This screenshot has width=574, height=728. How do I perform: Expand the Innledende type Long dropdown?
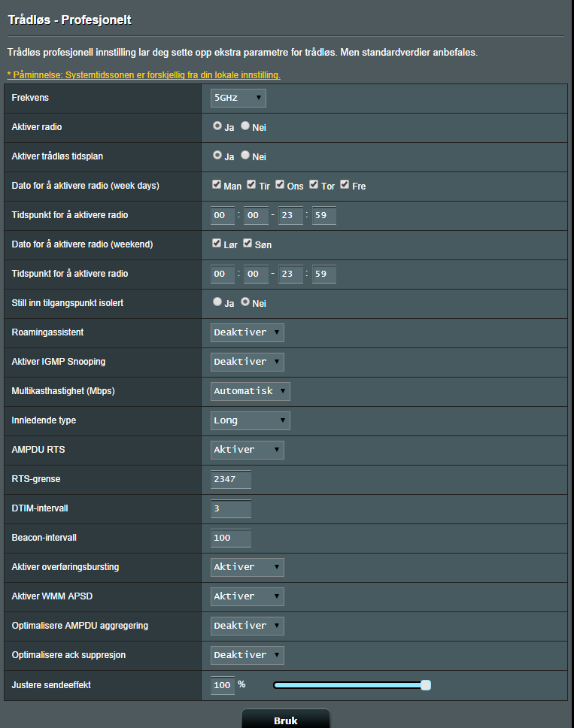click(251, 420)
